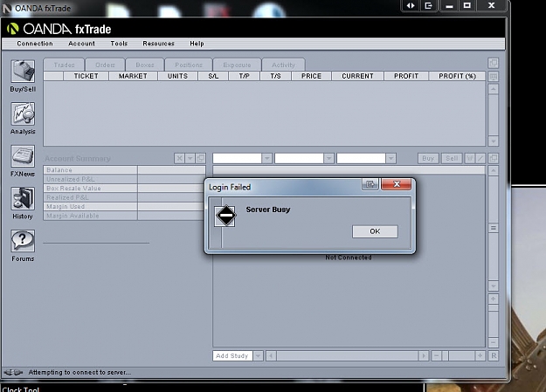Click the chart vertical zoom plus button
This screenshot has width=546, height=392.
494,299
